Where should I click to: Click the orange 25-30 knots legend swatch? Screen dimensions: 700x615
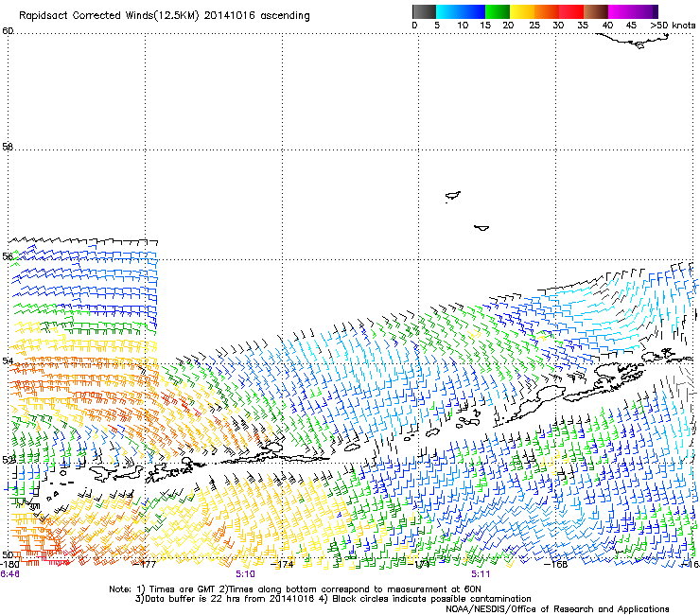pyautogui.click(x=547, y=11)
